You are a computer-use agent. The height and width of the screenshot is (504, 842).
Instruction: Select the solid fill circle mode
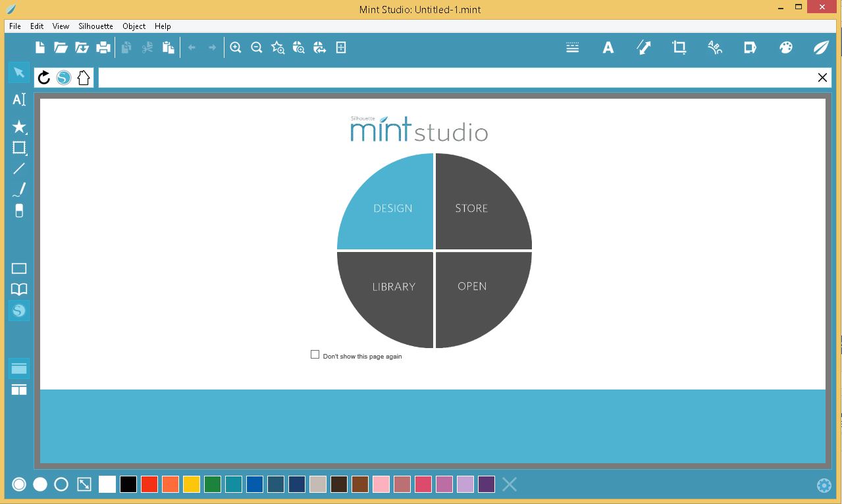[x=40, y=484]
